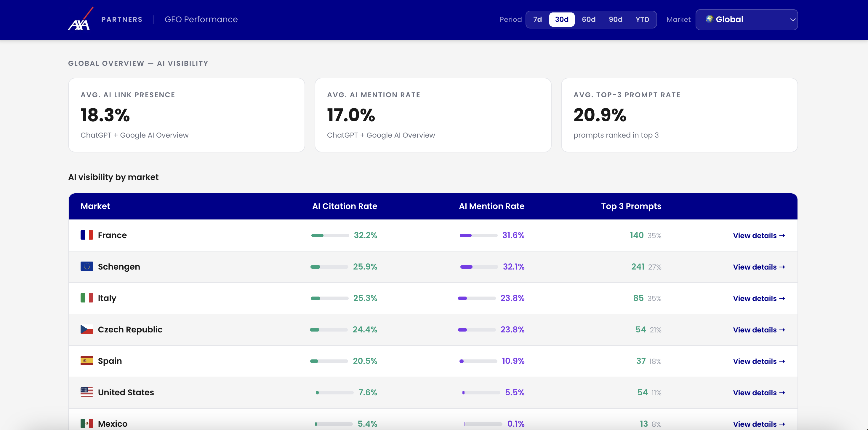This screenshot has width=868, height=430.
Task: Click the Czech Republic flag icon
Action: click(x=87, y=329)
